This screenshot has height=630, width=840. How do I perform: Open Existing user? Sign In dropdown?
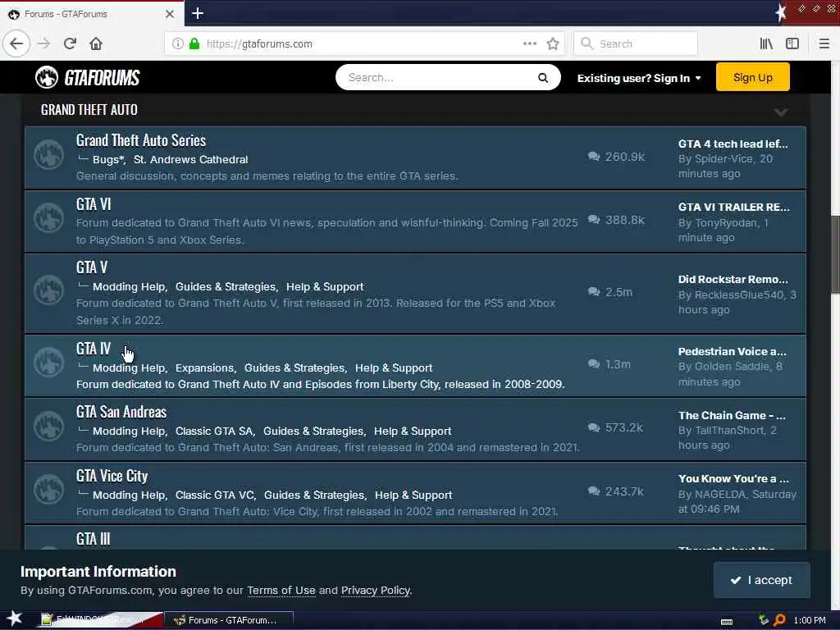638,78
